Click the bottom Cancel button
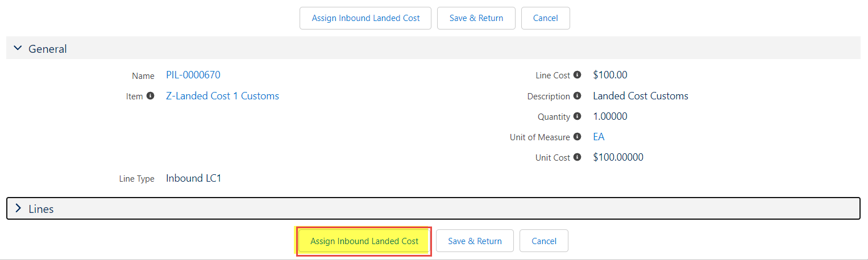Viewport: 868px width, 260px height. [544, 241]
